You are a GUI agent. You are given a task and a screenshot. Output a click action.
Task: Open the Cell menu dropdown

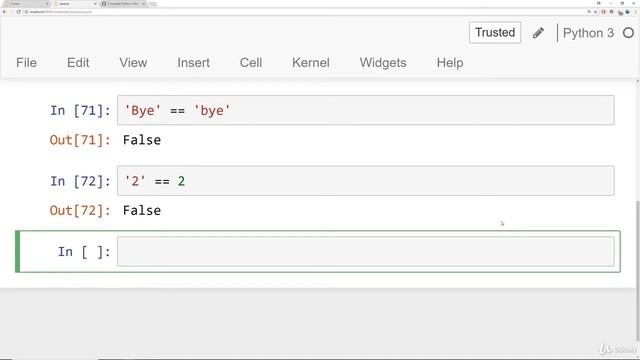click(251, 63)
